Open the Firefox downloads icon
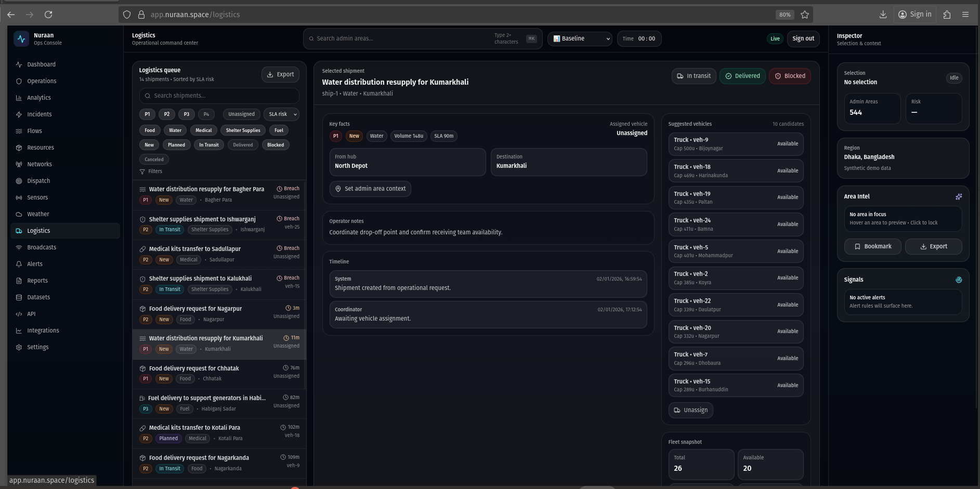980x489 pixels. pos(883,15)
